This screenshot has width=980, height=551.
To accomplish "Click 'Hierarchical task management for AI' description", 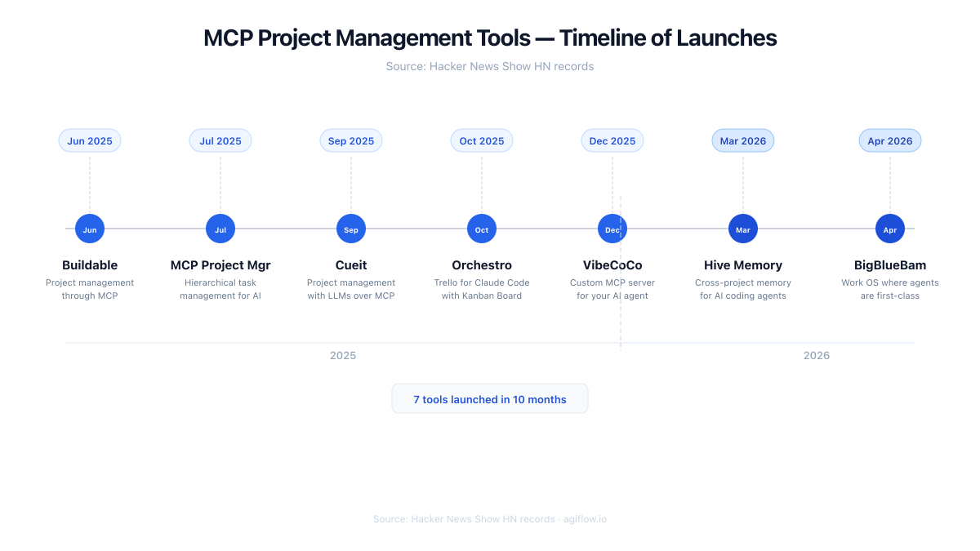I will tap(220, 289).
